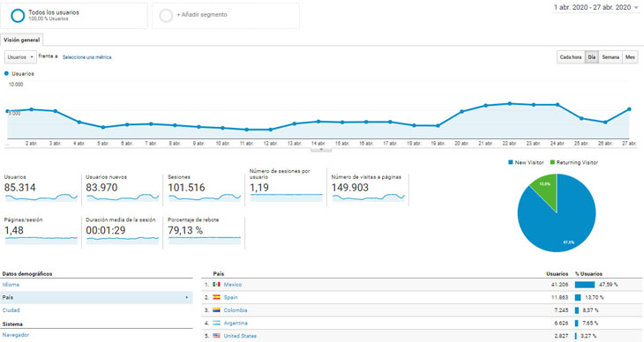Click the Colombia flag icon

click(216, 310)
